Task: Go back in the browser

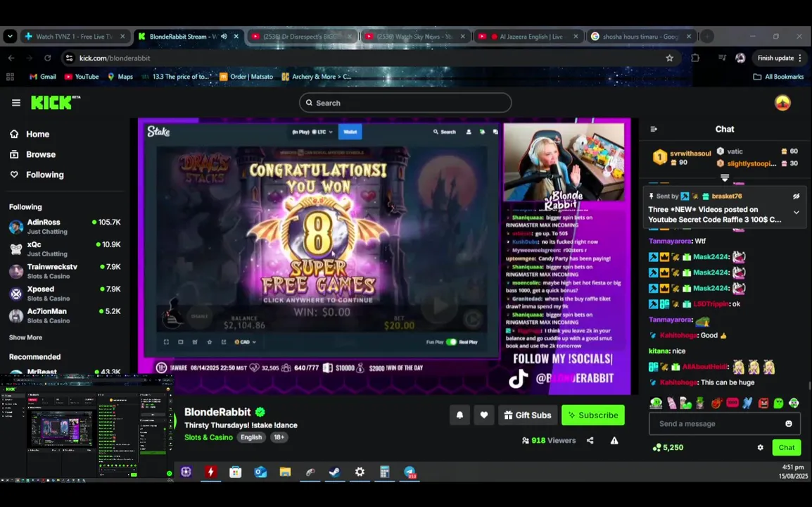Action: (11, 58)
